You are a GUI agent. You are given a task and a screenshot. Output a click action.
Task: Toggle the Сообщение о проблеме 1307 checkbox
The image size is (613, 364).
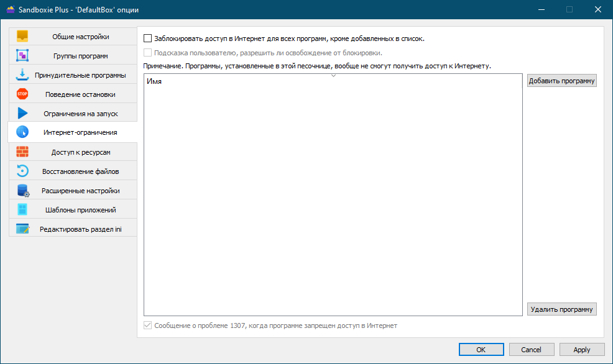147,325
